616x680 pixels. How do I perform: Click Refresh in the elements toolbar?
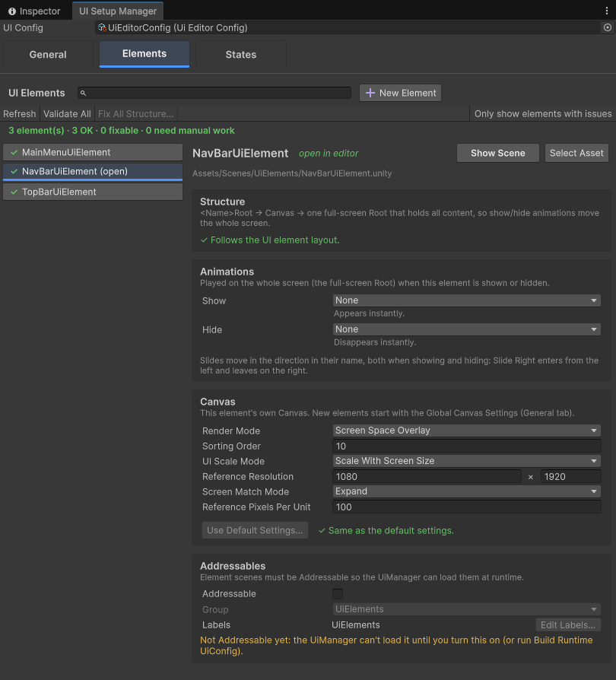tap(20, 113)
